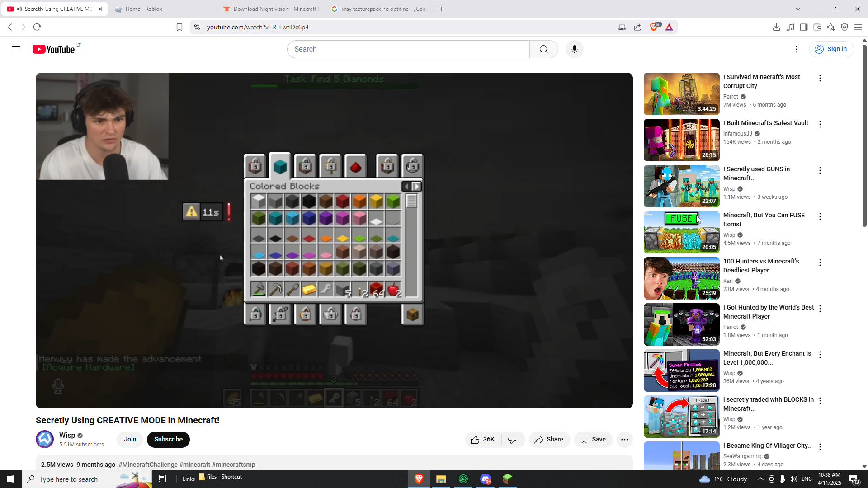Viewport: 868px width, 488px height.
Task: Open File Explorer from the taskbar
Action: point(441,479)
